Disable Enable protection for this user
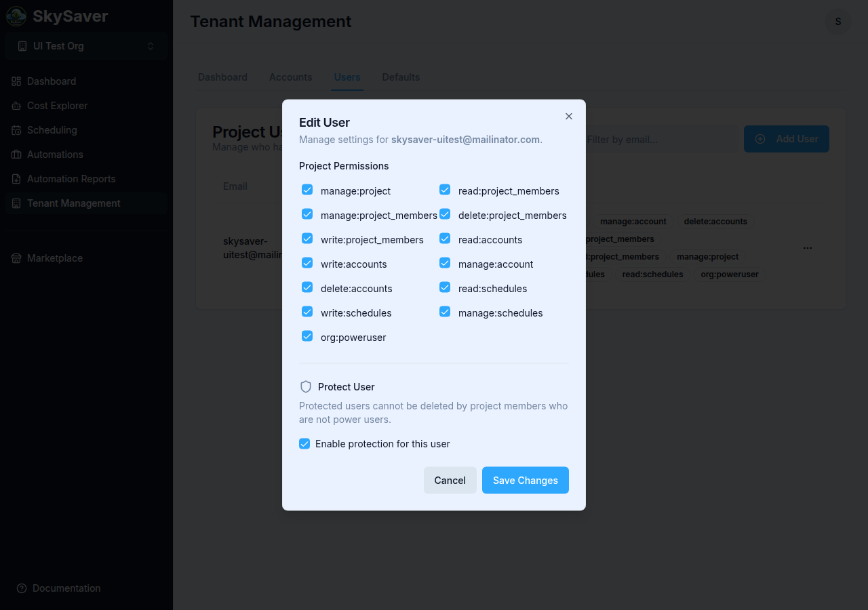The width and height of the screenshot is (868, 610). pos(304,444)
